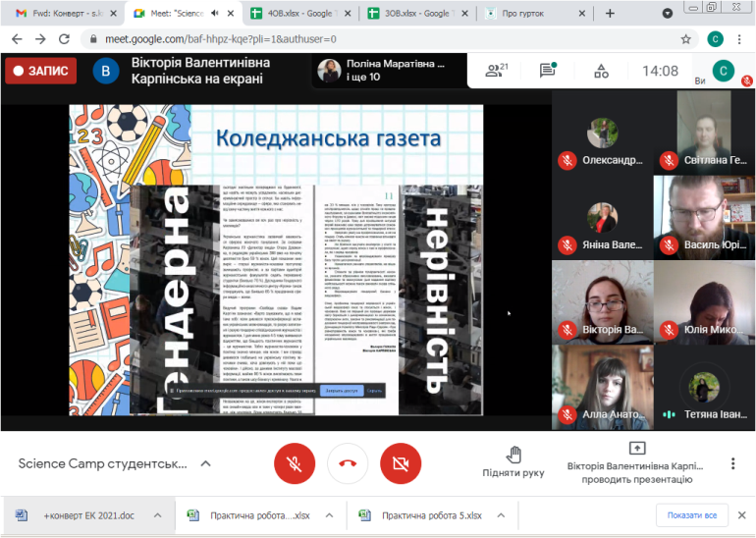Image resolution: width=756 pixels, height=538 pixels.
Task: Switch to the 4ОВ.xlsx Google tab
Action: pyautogui.click(x=295, y=14)
